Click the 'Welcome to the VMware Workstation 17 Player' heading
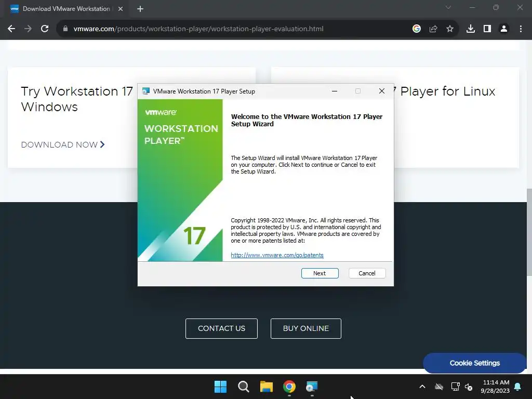The image size is (532, 399). pos(307,120)
